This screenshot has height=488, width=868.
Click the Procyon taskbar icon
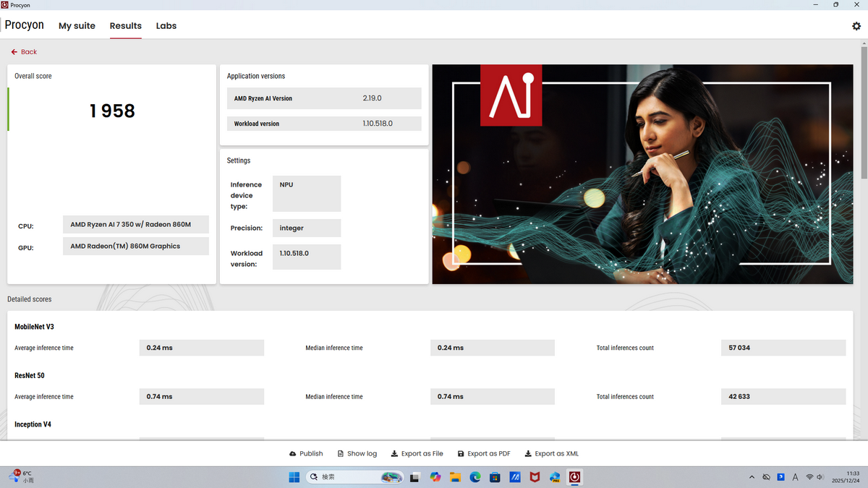tap(574, 477)
